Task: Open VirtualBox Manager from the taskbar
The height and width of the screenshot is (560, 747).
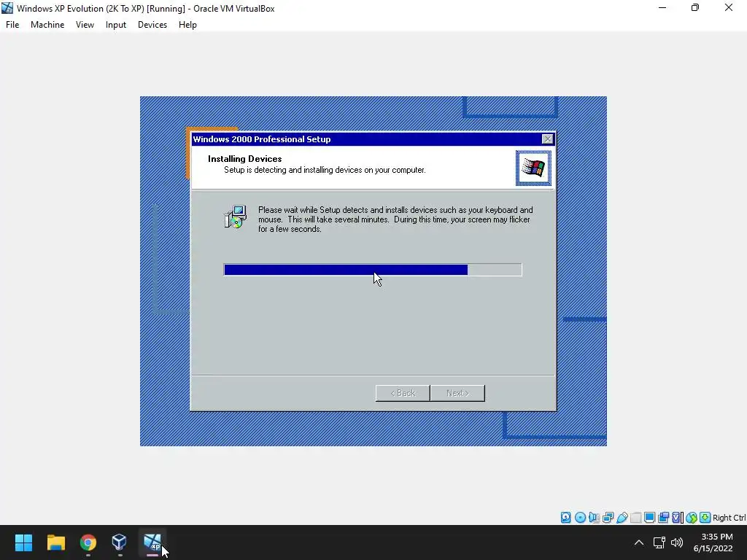Action: (120, 542)
